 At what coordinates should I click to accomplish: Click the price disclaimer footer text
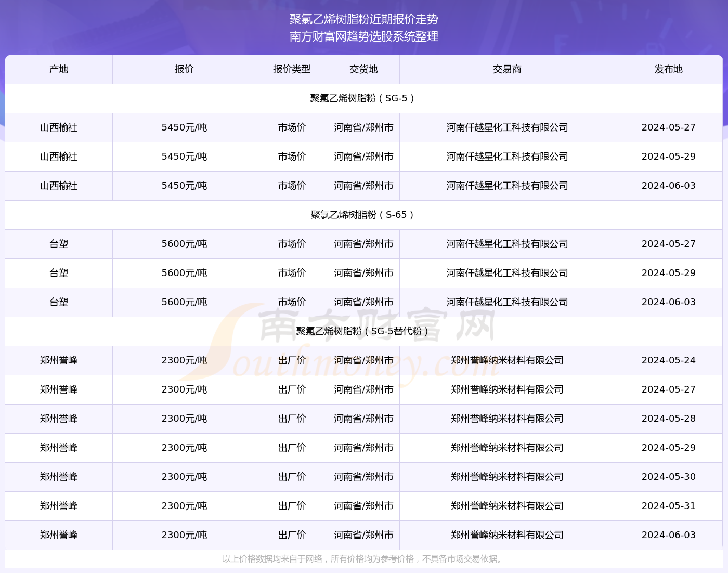click(363, 559)
